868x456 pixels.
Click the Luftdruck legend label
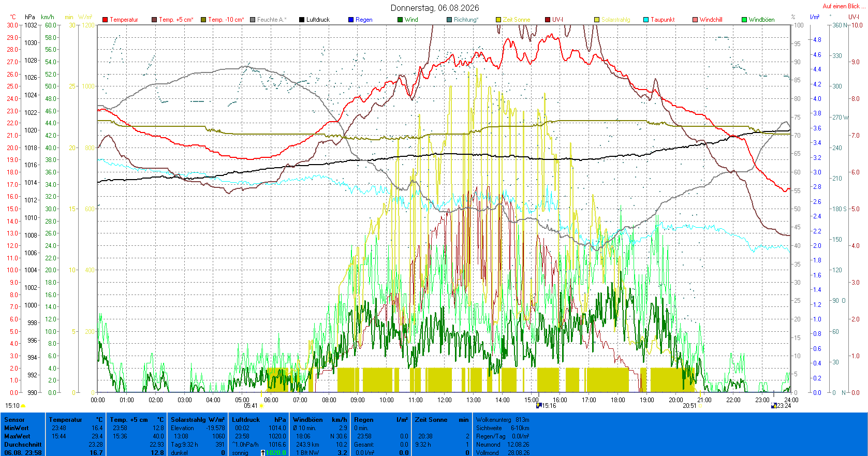point(318,20)
